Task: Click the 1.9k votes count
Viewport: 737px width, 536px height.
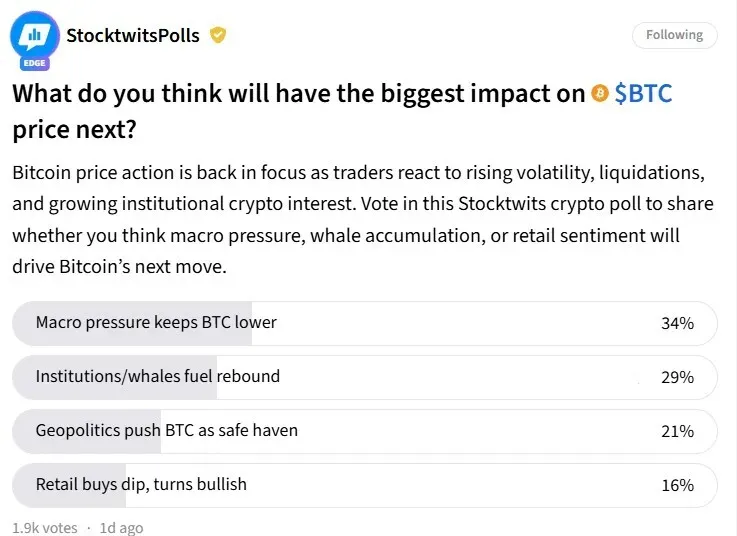Action: [x=44, y=527]
